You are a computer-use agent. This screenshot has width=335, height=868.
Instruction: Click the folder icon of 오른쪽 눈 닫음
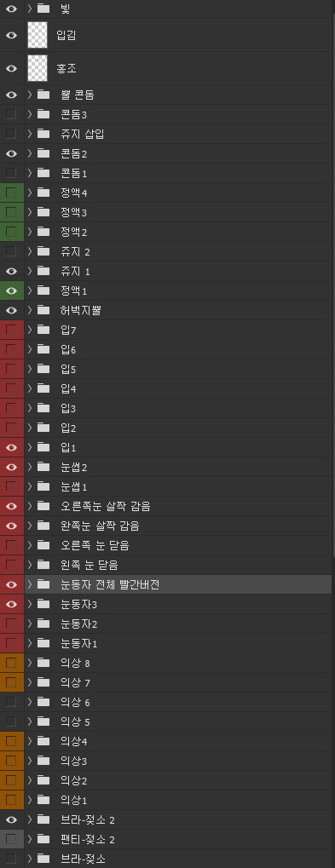(x=43, y=545)
